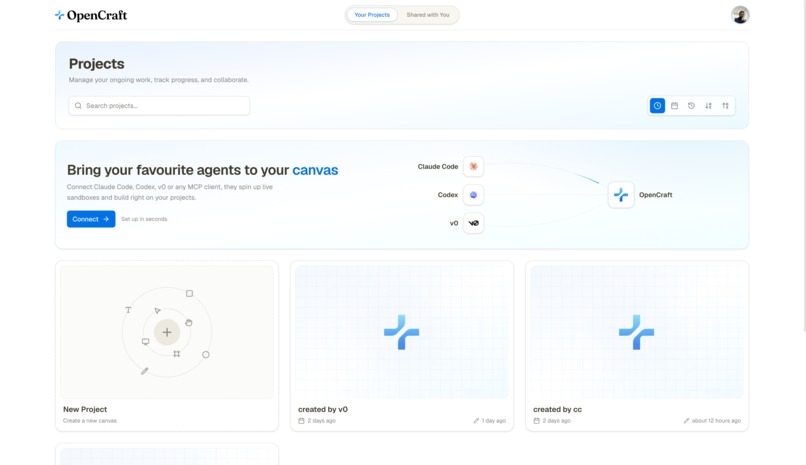Click the text T tool icon in New Project card

coord(128,310)
